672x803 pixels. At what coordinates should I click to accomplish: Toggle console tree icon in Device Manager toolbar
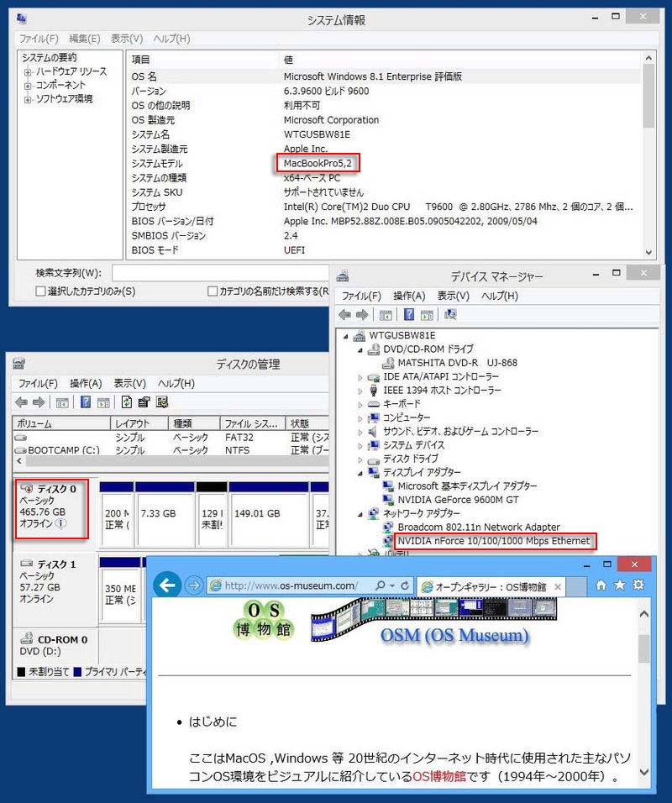coord(386,315)
